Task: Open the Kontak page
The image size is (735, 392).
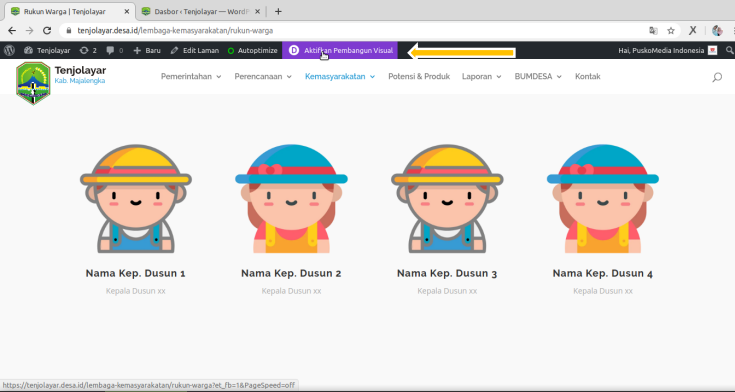Action: [588, 76]
